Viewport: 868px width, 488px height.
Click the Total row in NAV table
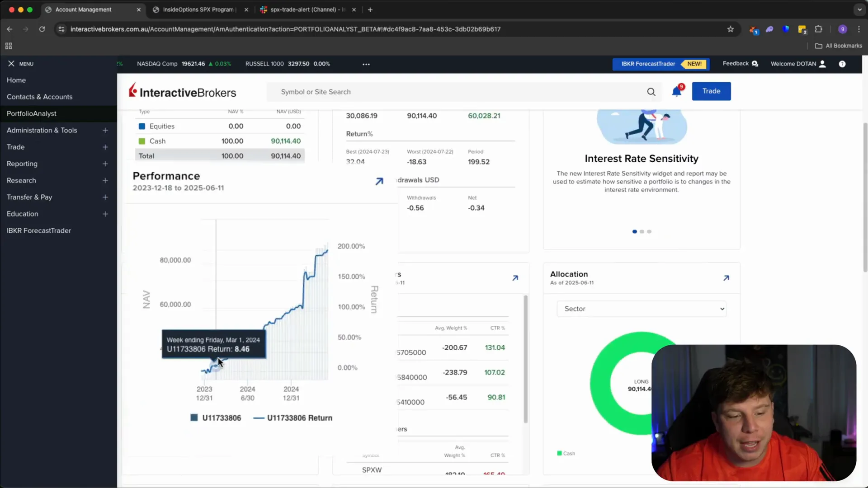coord(220,155)
